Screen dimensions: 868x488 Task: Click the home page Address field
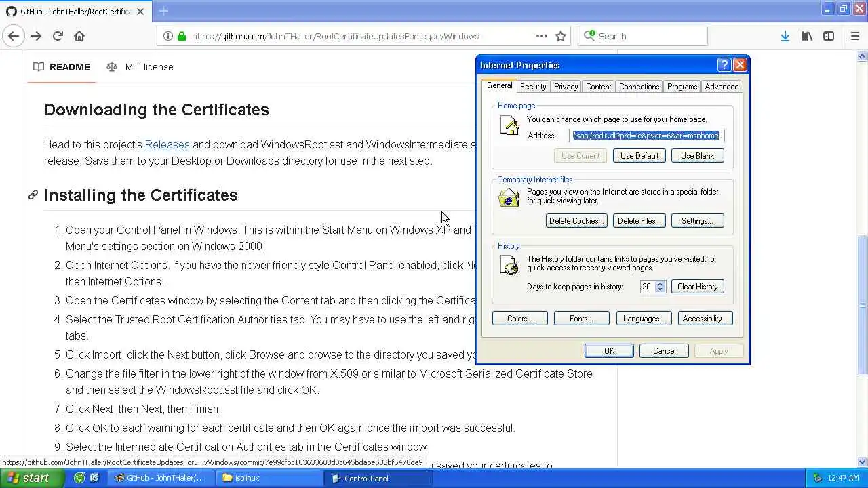coord(646,136)
